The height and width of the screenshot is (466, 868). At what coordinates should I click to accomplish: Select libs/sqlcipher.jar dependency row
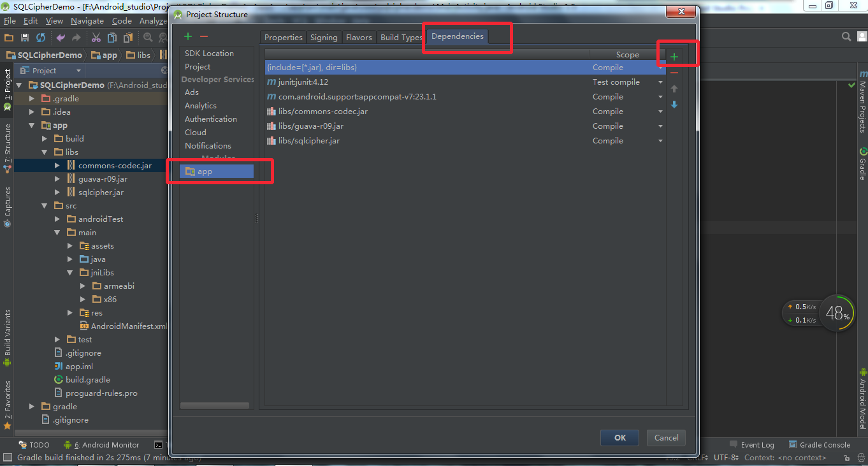[465, 141]
